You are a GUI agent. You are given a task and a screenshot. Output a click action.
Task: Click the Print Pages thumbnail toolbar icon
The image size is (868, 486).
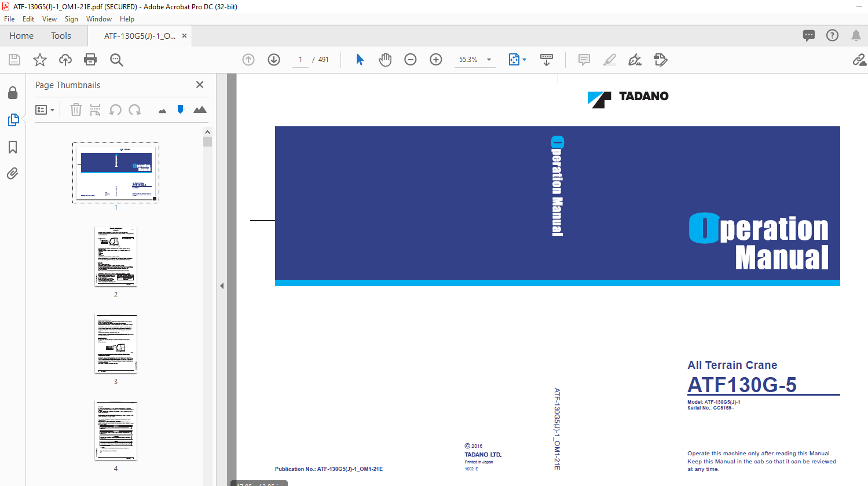click(x=96, y=109)
